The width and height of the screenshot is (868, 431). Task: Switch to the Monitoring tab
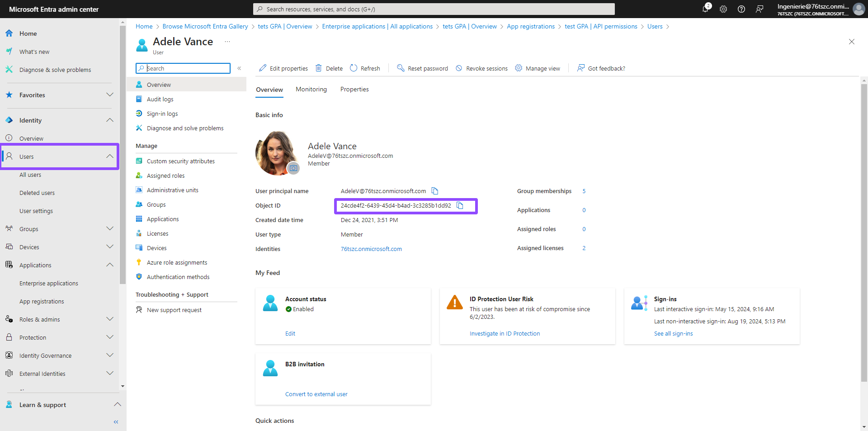(311, 89)
